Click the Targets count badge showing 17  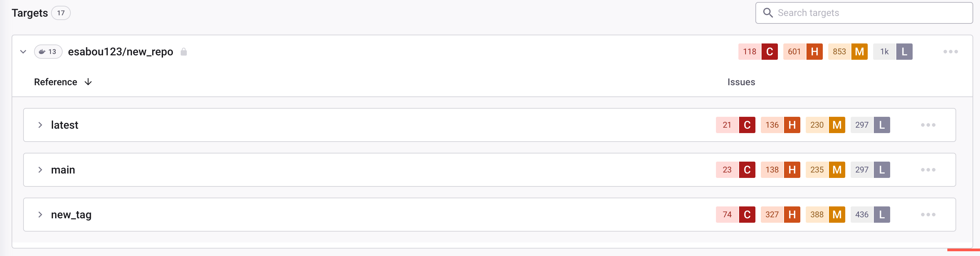coord(61,13)
